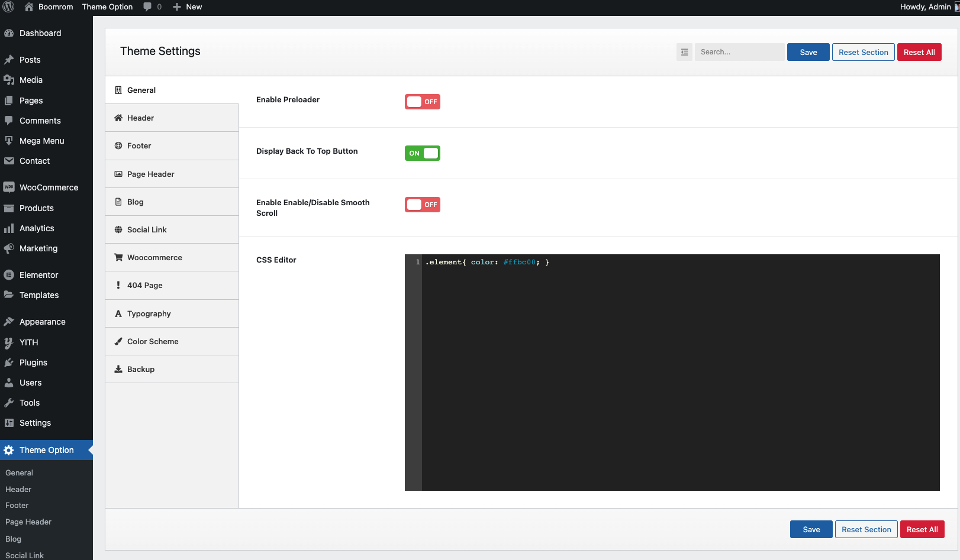Click inside the CSS Editor code area
This screenshot has height=560, width=960.
pyautogui.click(x=681, y=373)
